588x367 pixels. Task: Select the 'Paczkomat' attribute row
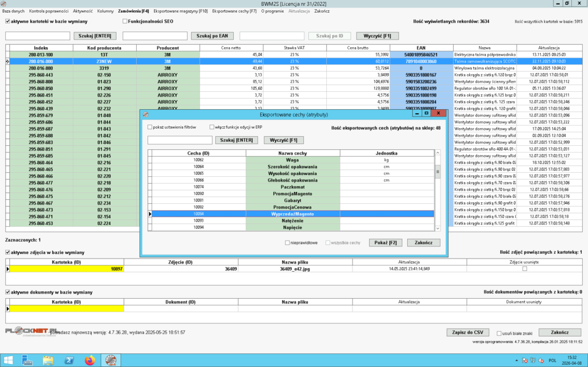292,187
